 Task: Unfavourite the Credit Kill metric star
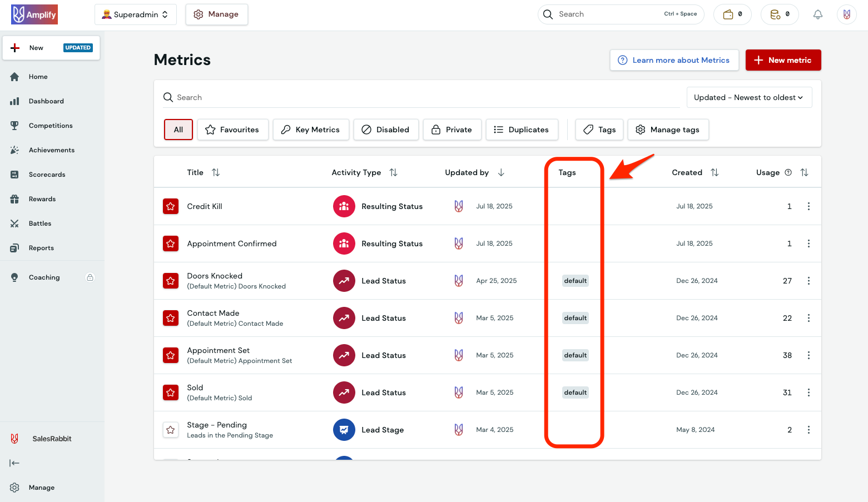click(171, 206)
